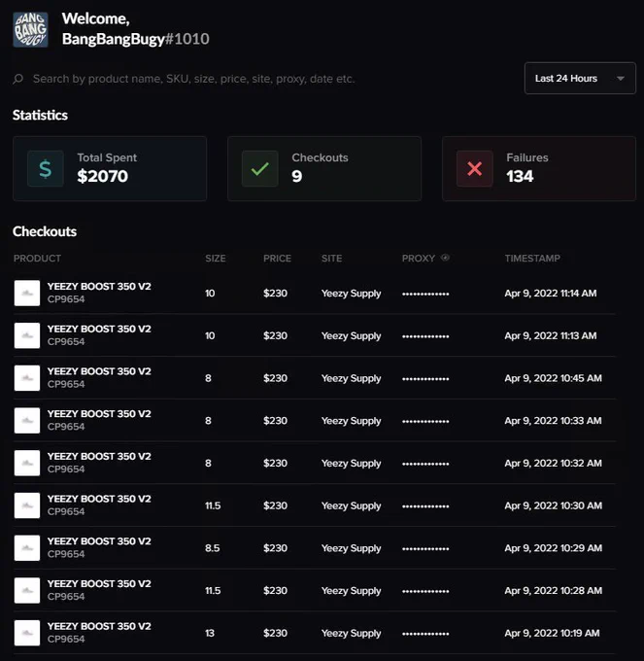Click timestamp Apr 9, 2022 10:28 AM
The width and height of the screenshot is (644, 661).
point(553,591)
